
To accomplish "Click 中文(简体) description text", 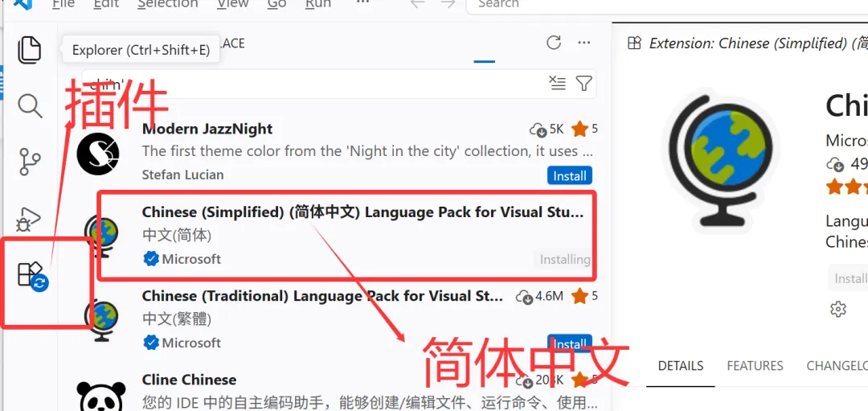I will tap(177, 236).
